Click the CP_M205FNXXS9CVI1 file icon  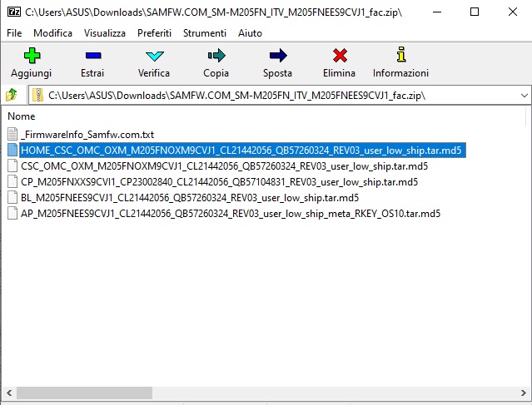coord(12,181)
